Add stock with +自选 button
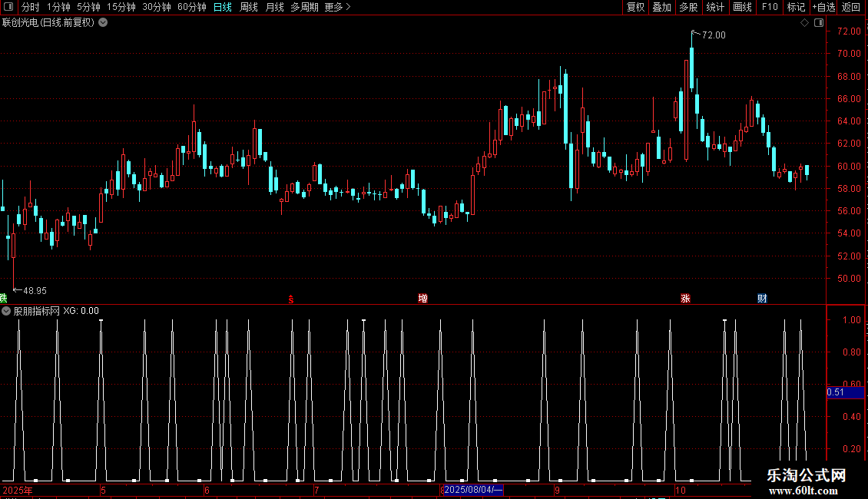Viewport: 868px width, 499px height. [x=823, y=7]
